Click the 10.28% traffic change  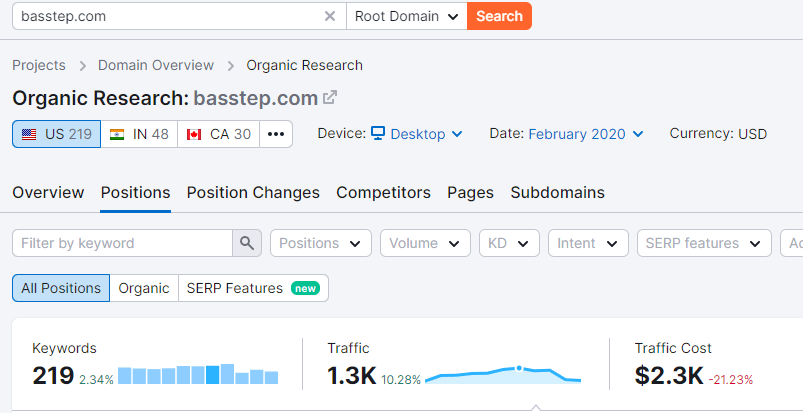tap(400, 380)
